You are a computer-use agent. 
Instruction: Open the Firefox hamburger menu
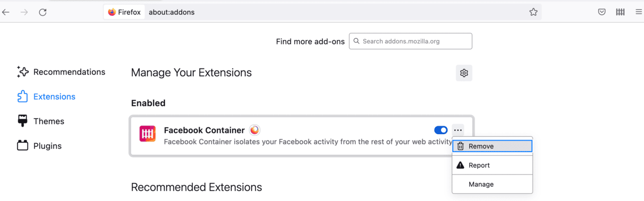click(x=639, y=12)
